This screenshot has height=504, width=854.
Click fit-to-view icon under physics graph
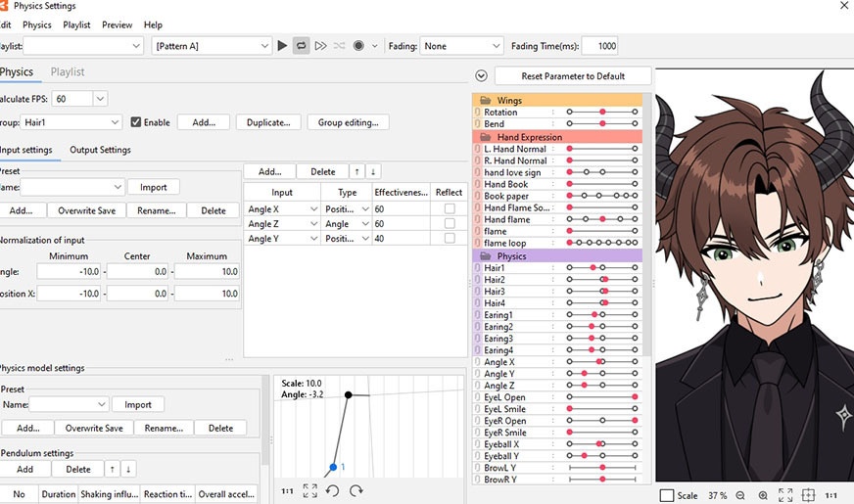click(309, 491)
